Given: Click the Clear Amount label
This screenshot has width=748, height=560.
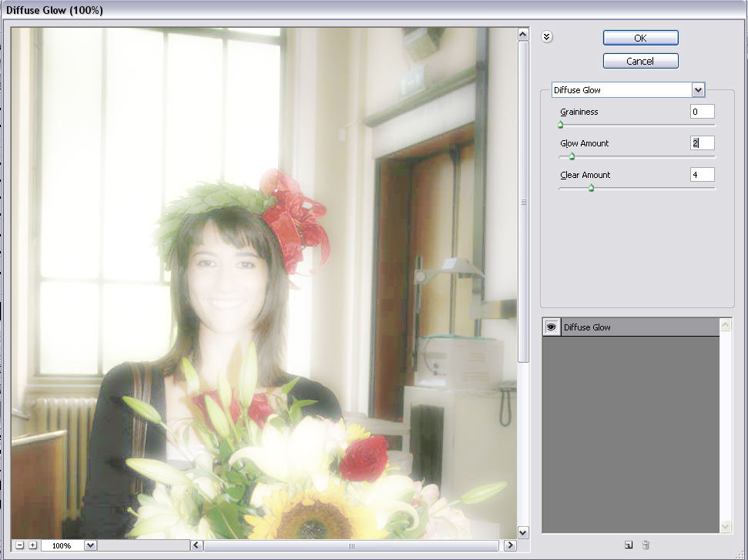Looking at the screenshot, I should pos(585,175).
